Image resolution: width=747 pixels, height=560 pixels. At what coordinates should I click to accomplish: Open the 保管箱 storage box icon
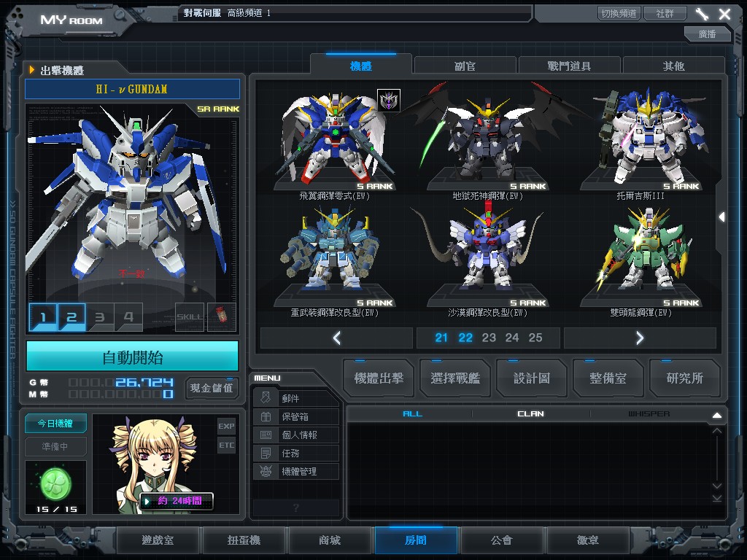click(x=266, y=416)
